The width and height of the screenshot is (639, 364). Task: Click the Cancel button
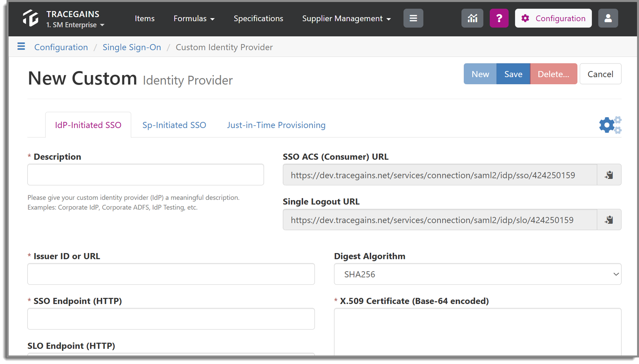tap(600, 74)
